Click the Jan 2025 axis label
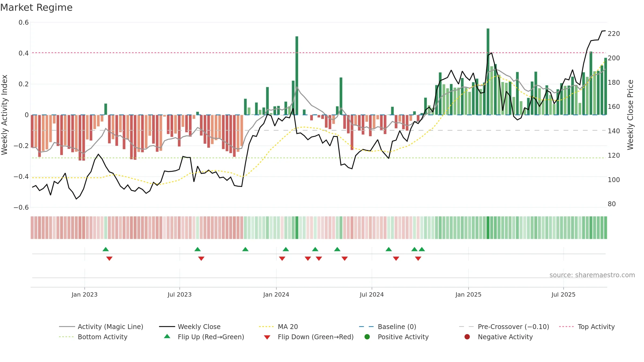644x362 pixels. (468, 294)
